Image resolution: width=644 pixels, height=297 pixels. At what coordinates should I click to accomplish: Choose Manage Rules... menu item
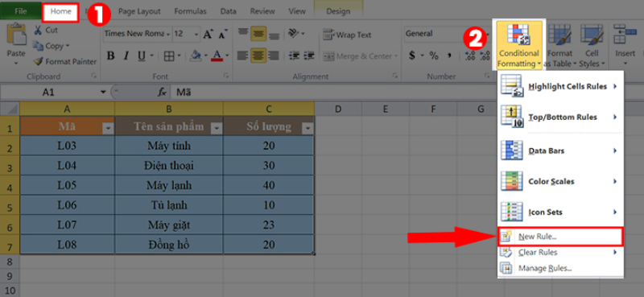[x=560, y=268]
